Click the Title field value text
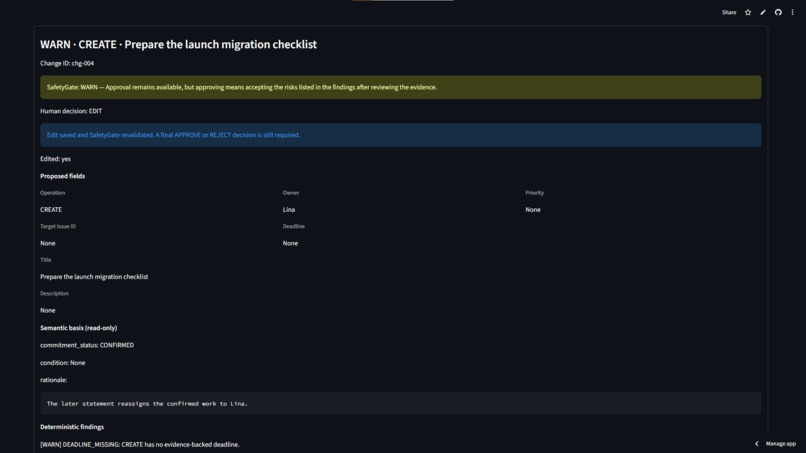Viewport: 806px width, 453px height. point(94,277)
